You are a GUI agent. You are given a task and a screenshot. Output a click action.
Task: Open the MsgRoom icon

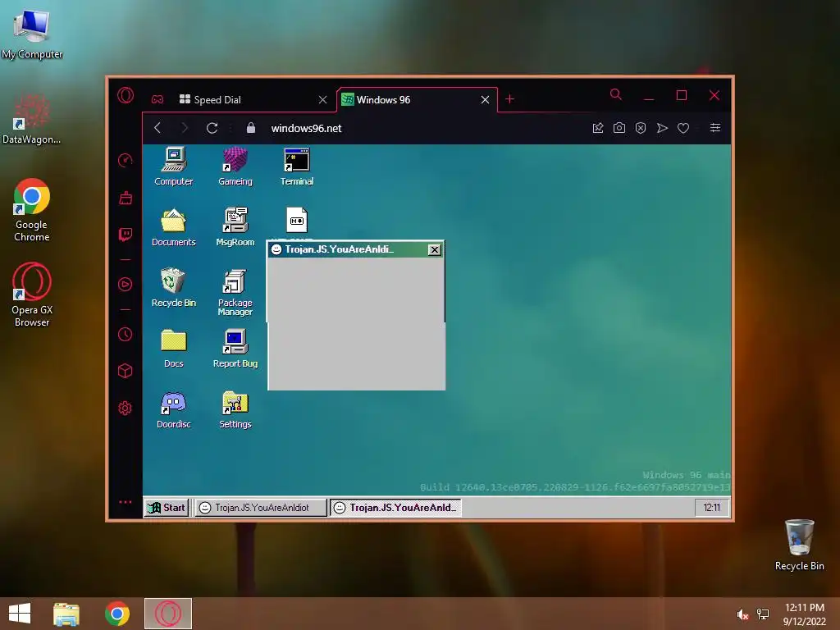(x=235, y=227)
